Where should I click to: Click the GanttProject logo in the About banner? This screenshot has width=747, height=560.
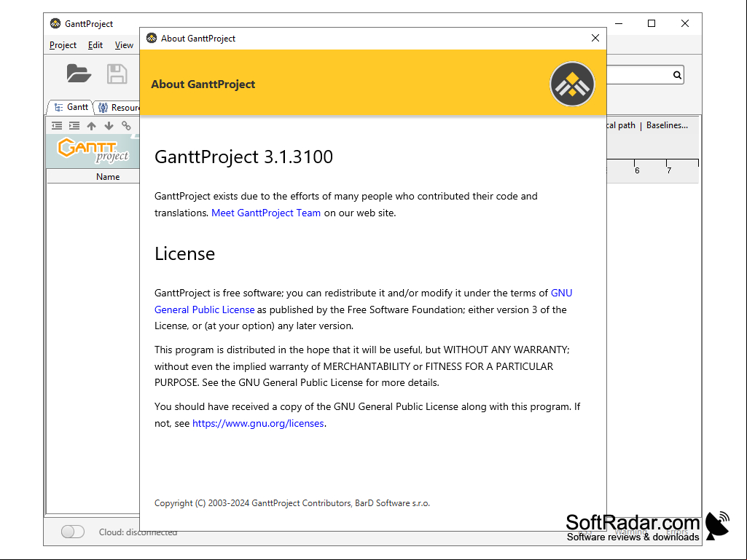point(572,84)
